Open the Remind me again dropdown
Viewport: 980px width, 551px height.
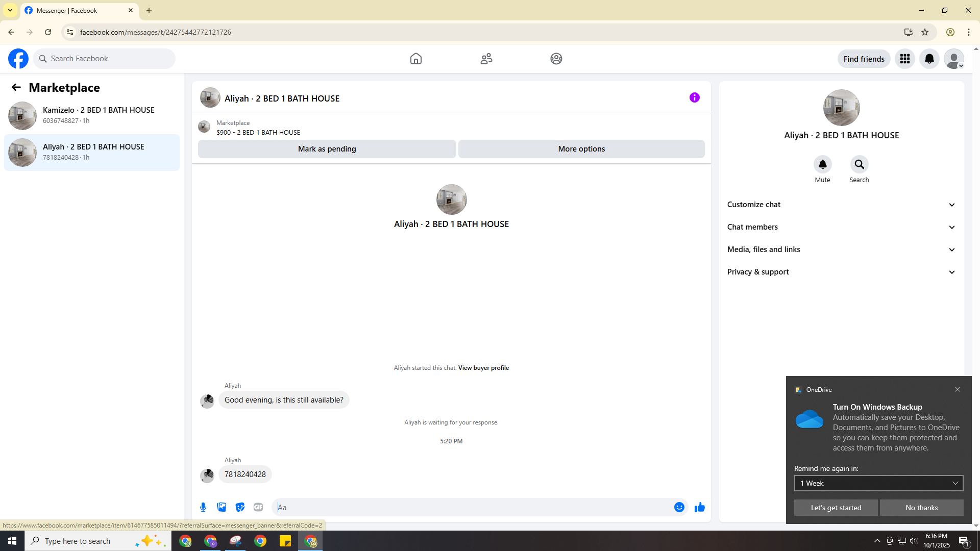[x=879, y=483]
